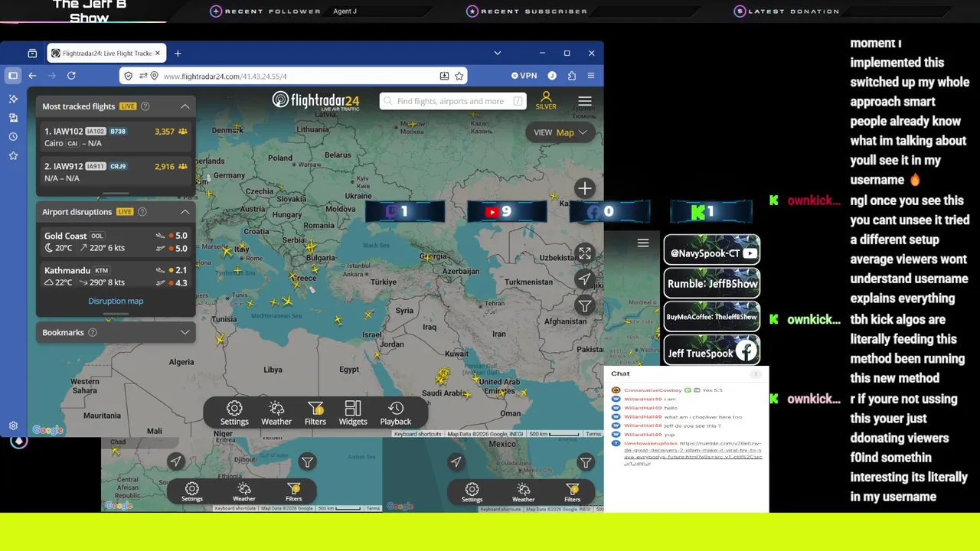Click location arrow in lower-left background map
The height and width of the screenshot is (551, 980).
click(176, 461)
